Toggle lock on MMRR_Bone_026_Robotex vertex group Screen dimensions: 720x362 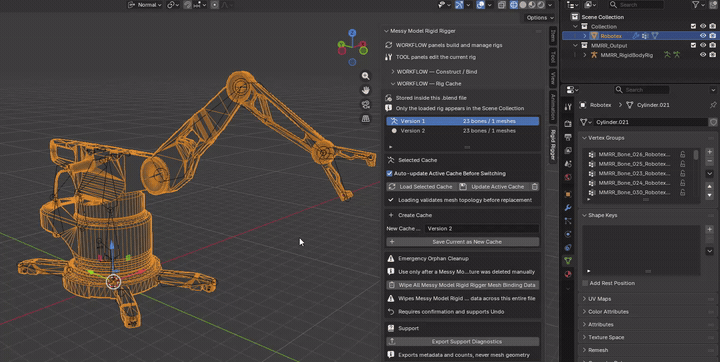pyautogui.click(x=683, y=154)
